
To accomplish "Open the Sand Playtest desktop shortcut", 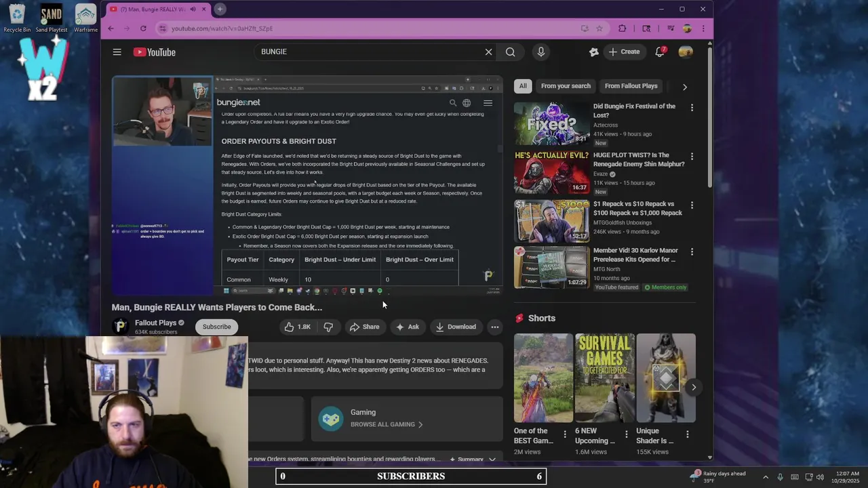I will tap(52, 18).
